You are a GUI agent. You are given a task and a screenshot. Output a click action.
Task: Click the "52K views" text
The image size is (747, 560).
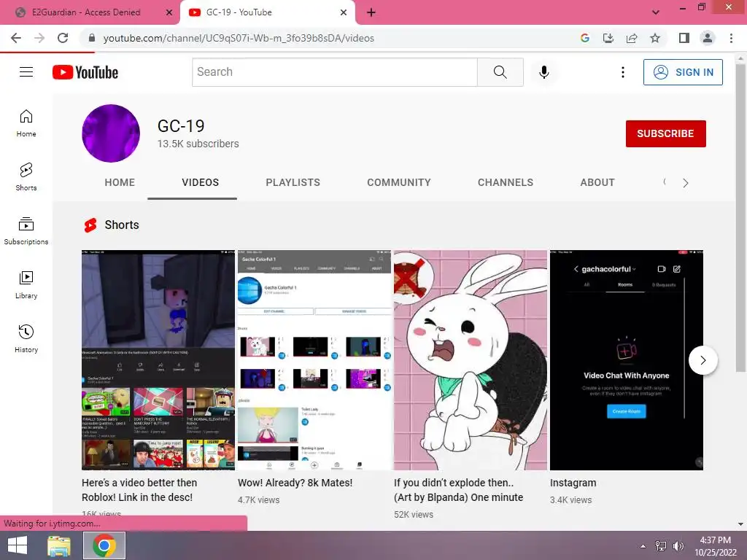pos(414,514)
